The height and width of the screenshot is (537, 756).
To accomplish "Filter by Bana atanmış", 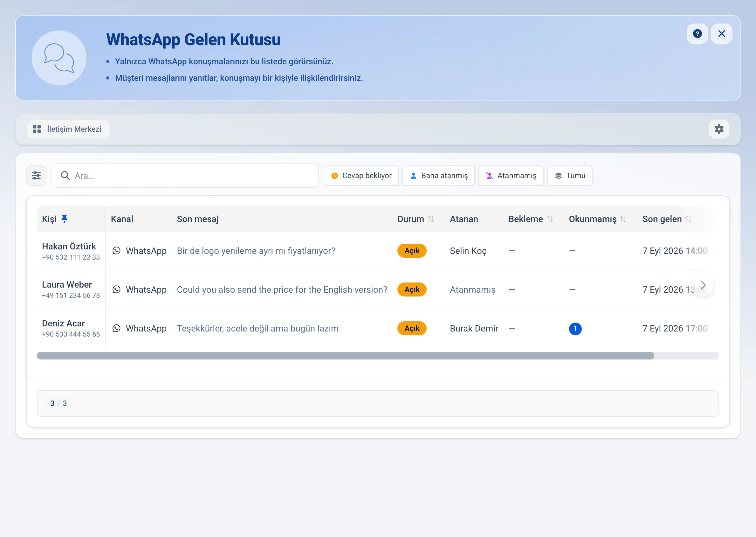I will click(439, 176).
